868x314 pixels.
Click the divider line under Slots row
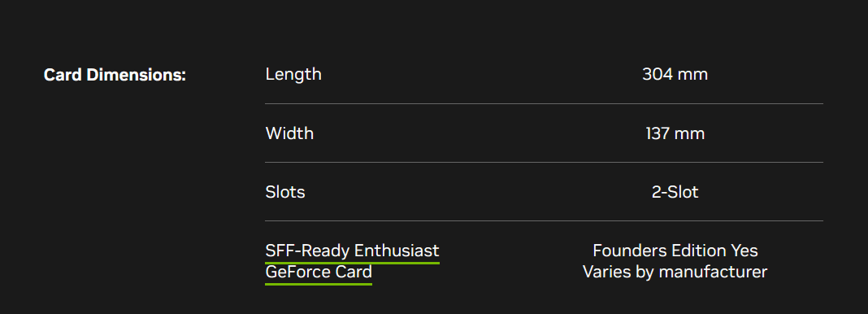point(545,221)
